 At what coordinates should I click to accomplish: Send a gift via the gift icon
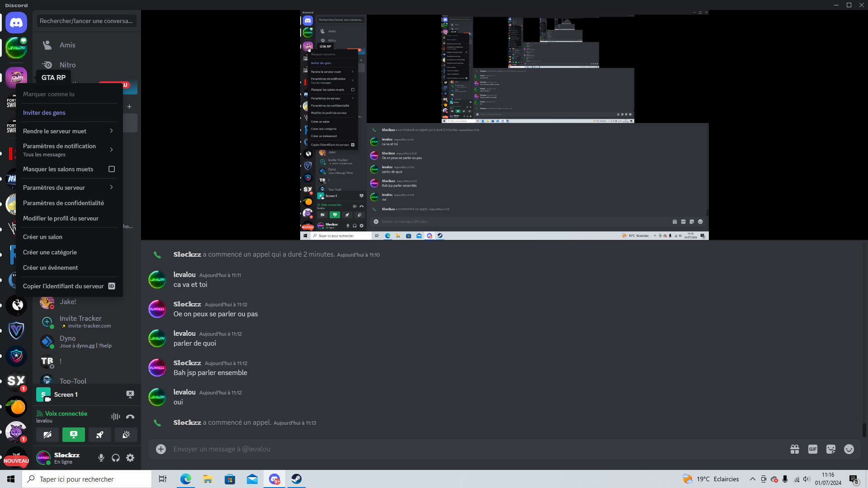(x=795, y=449)
